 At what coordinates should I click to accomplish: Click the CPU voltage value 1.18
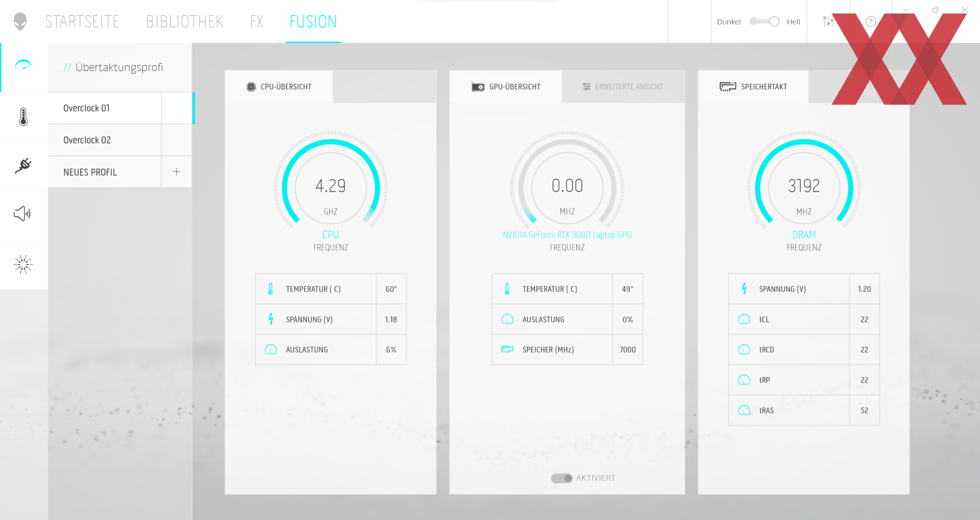391,319
